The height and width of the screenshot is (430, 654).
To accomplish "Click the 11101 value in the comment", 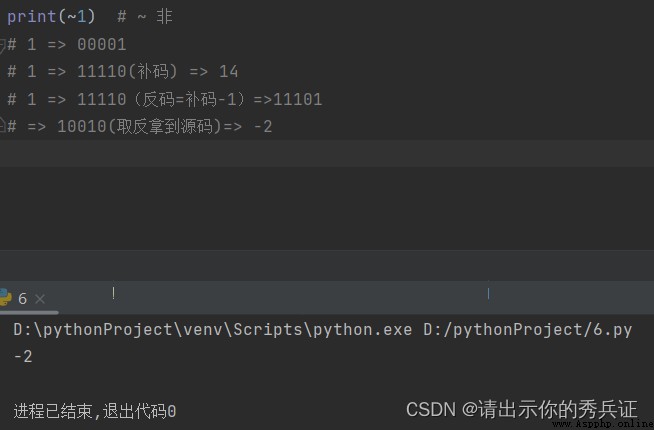I will 297,100.
